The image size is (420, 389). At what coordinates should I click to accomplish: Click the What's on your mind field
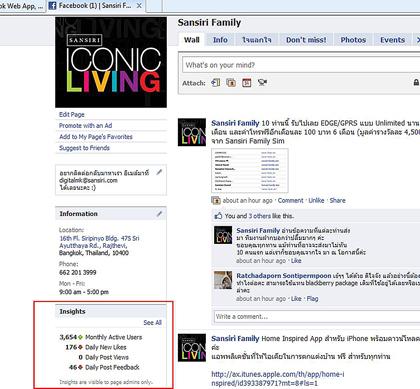click(x=301, y=65)
